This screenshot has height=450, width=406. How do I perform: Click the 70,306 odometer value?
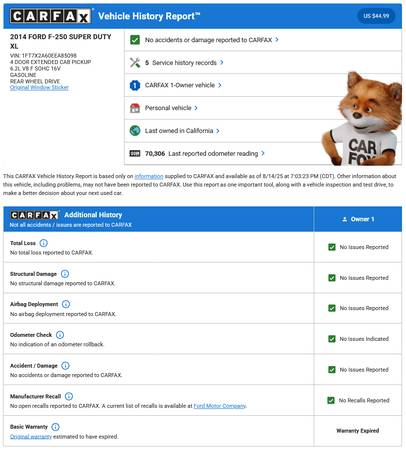pos(155,153)
